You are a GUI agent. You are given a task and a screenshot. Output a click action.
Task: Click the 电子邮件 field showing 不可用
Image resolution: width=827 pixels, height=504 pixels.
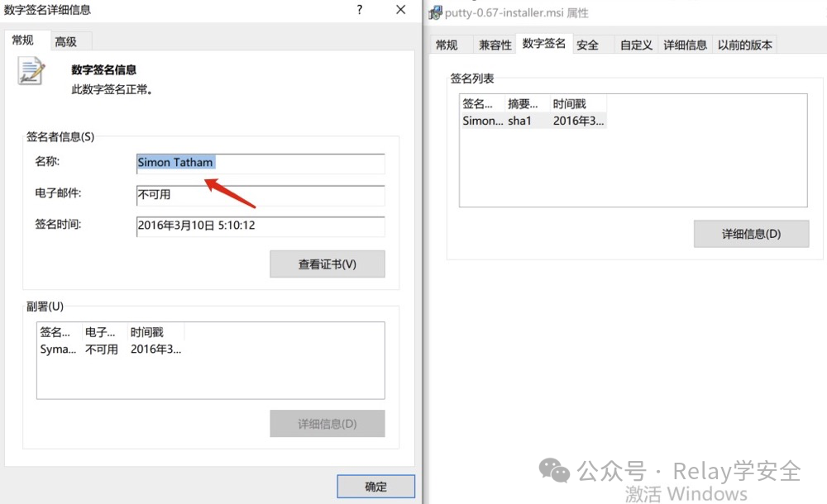click(261, 195)
